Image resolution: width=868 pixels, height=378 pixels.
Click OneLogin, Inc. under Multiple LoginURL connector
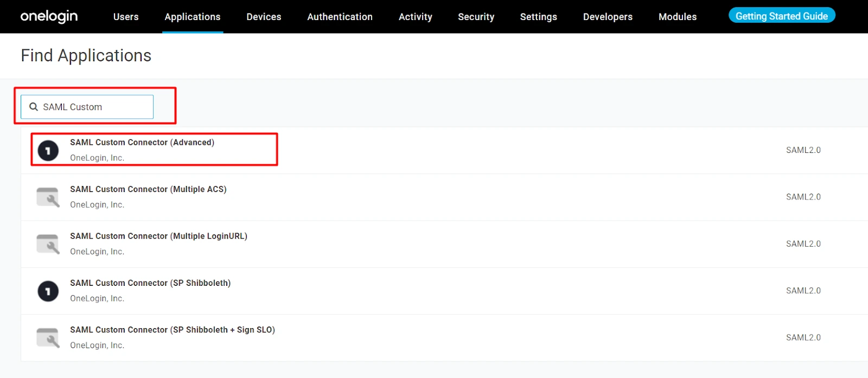click(x=97, y=252)
